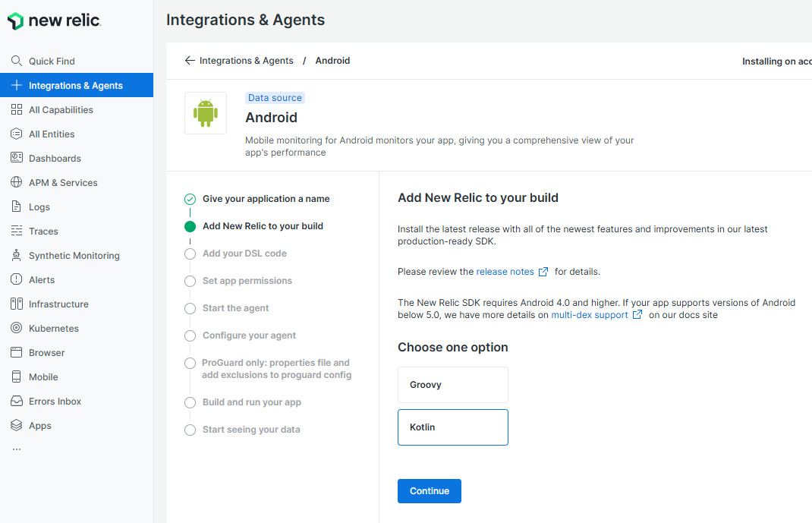The width and height of the screenshot is (812, 523).
Task: Click the Integrations & Agents page title
Action: pos(245,20)
